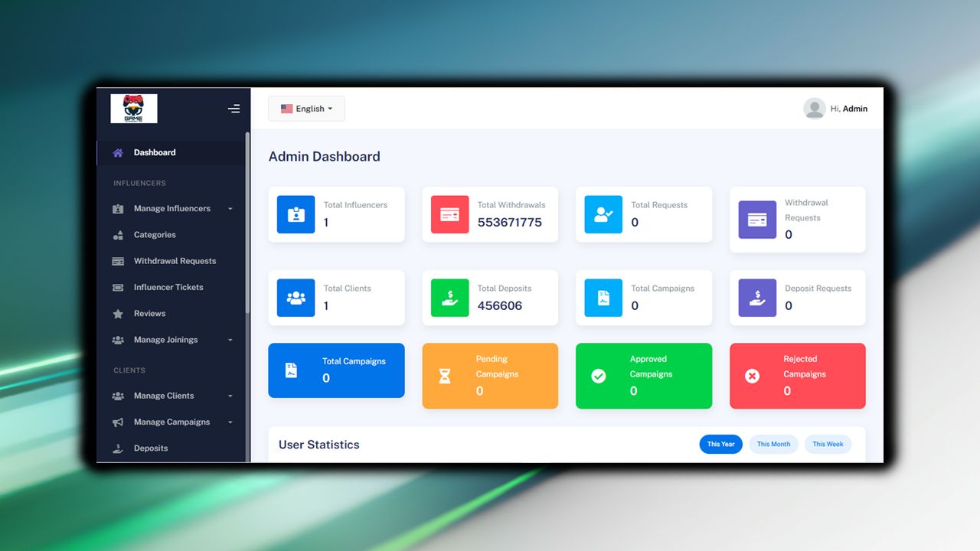Click the Manage Campaigns sidebar label
980x551 pixels.
(171, 422)
